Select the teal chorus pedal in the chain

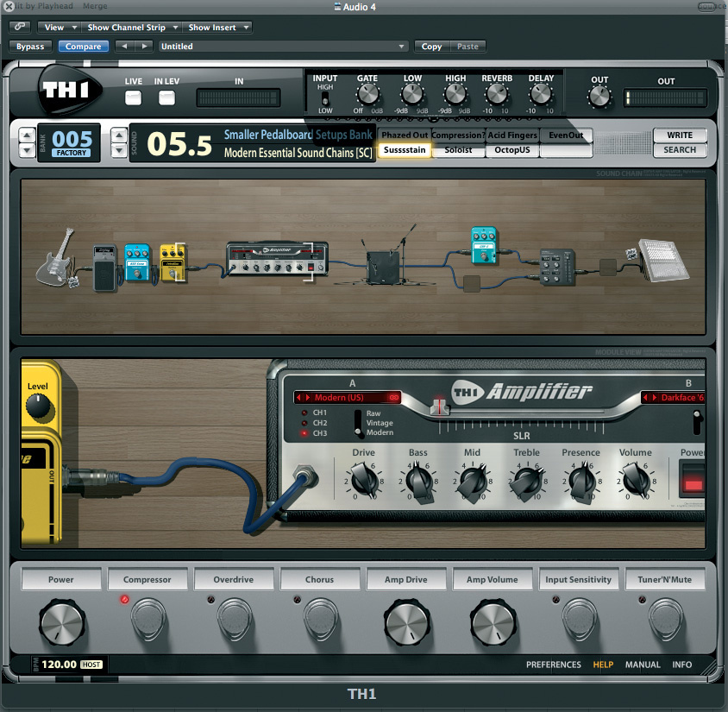pyautogui.click(x=484, y=245)
